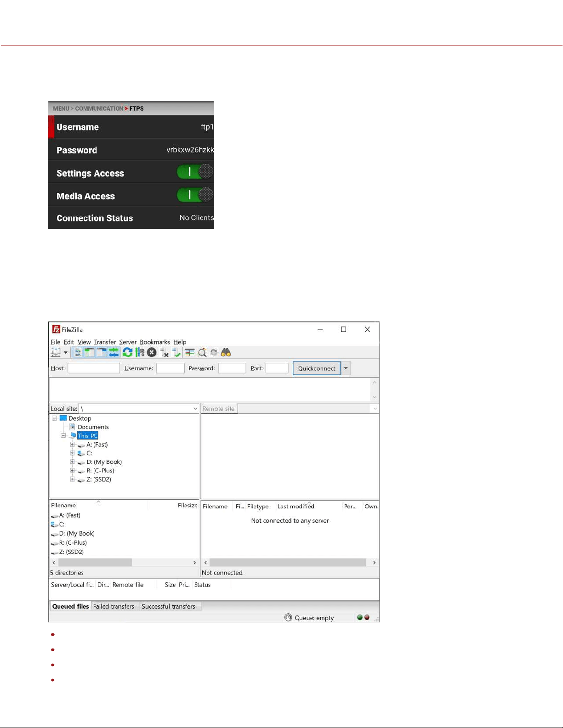Click the Password input field in FileZilla
Screen dimensions: 563x728
(x=232, y=368)
